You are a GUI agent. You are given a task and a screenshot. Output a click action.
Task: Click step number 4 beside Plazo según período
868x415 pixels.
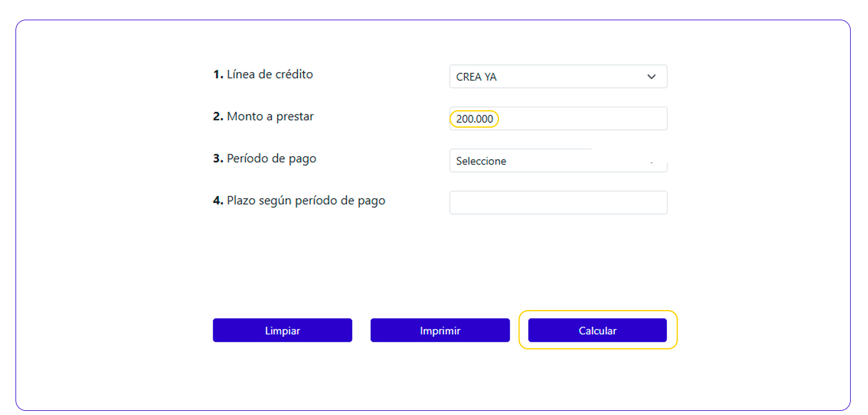coord(218,201)
